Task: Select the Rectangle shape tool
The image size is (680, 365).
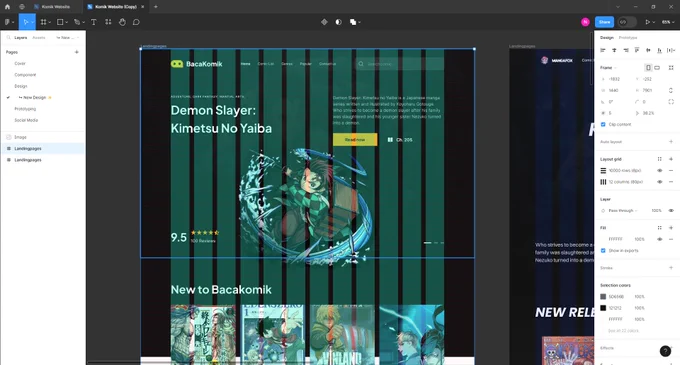Action: [60, 22]
